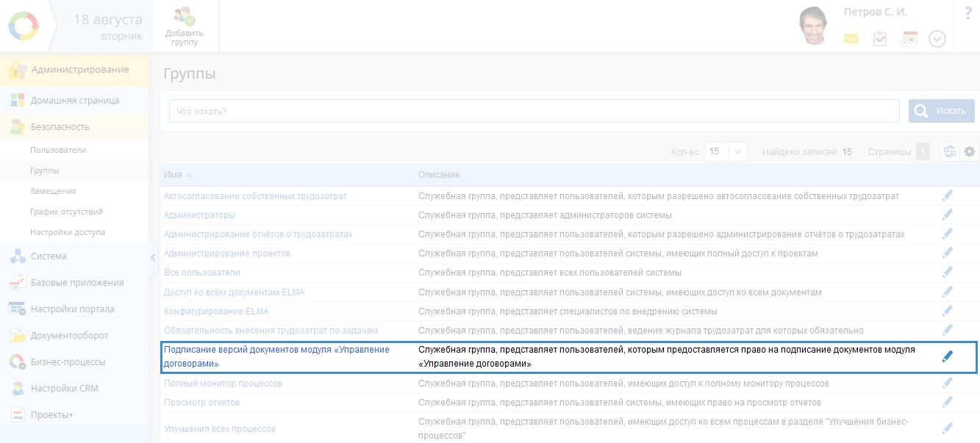Open the Документооборот menu section
The image size is (980, 443).
click(x=69, y=336)
